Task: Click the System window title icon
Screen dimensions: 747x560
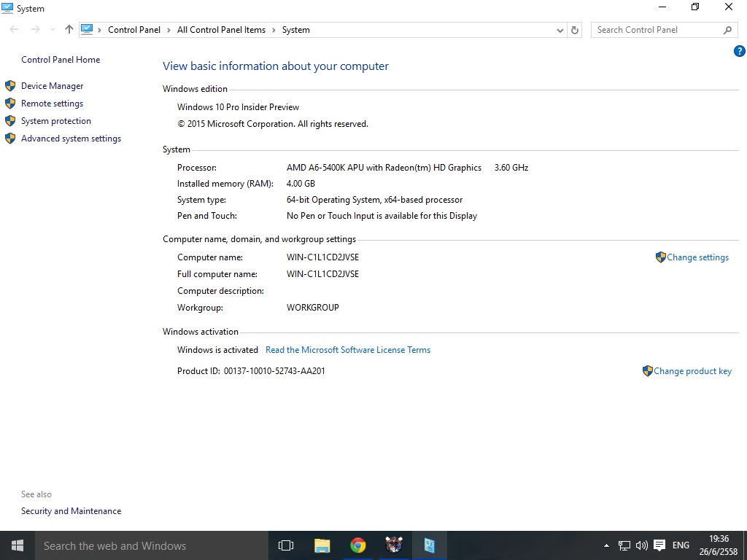Action: pos(7,8)
